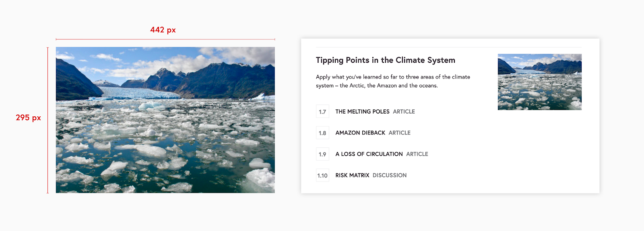Click ARTICLE label beside A Loss of Circulation
The height and width of the screenshot is (231, 644).
(x=417, y=154)
